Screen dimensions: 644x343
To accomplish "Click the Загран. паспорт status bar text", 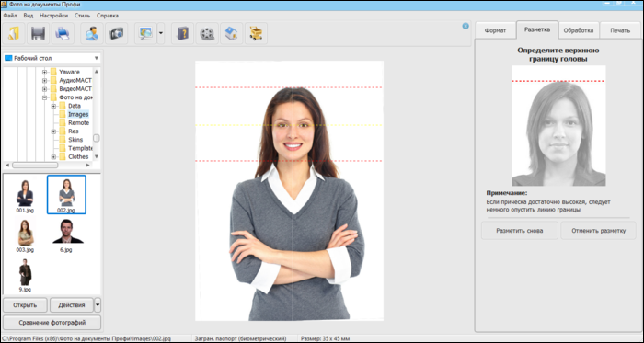I will (x=241, y=339).
